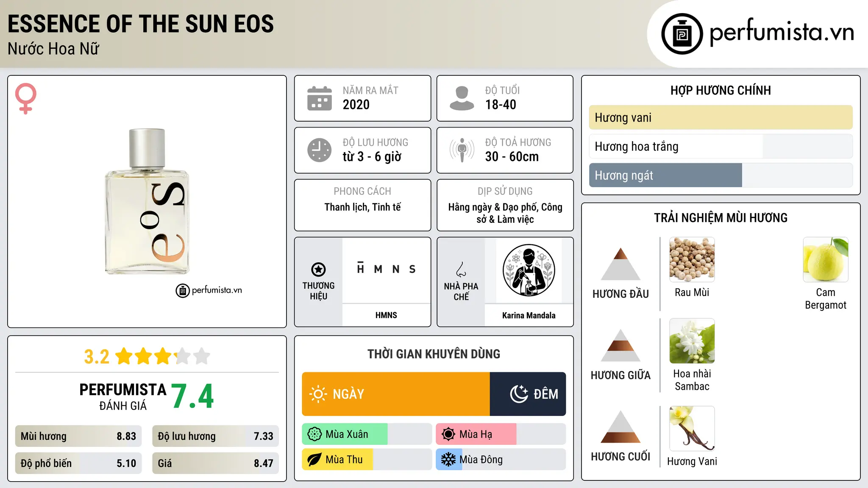Click the nose icon above Nhà pha chế
This screenshot has width=868, height=488.
[461, 269]
